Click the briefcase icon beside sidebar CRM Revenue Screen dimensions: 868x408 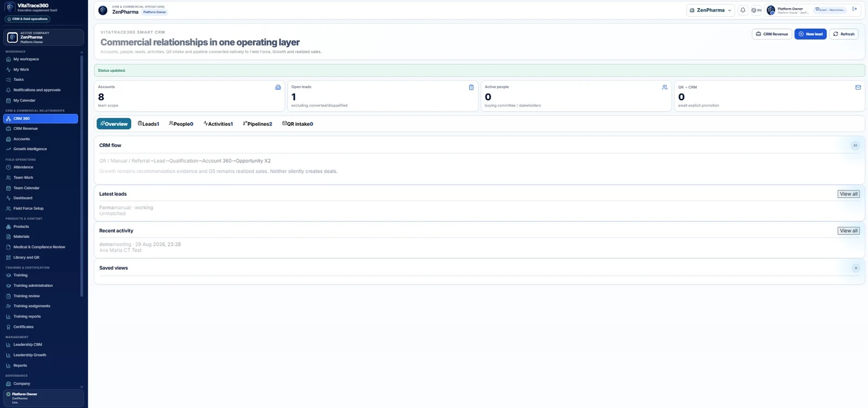(8, 129)
